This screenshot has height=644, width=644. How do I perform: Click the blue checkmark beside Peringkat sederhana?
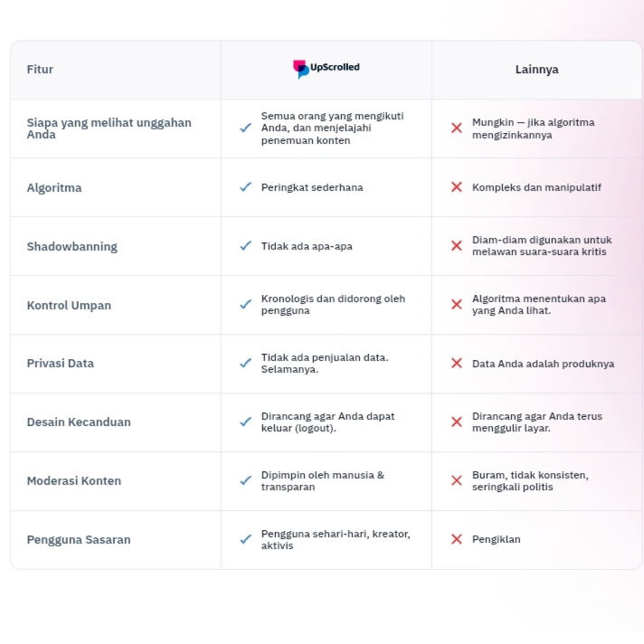tap(245, 187)
